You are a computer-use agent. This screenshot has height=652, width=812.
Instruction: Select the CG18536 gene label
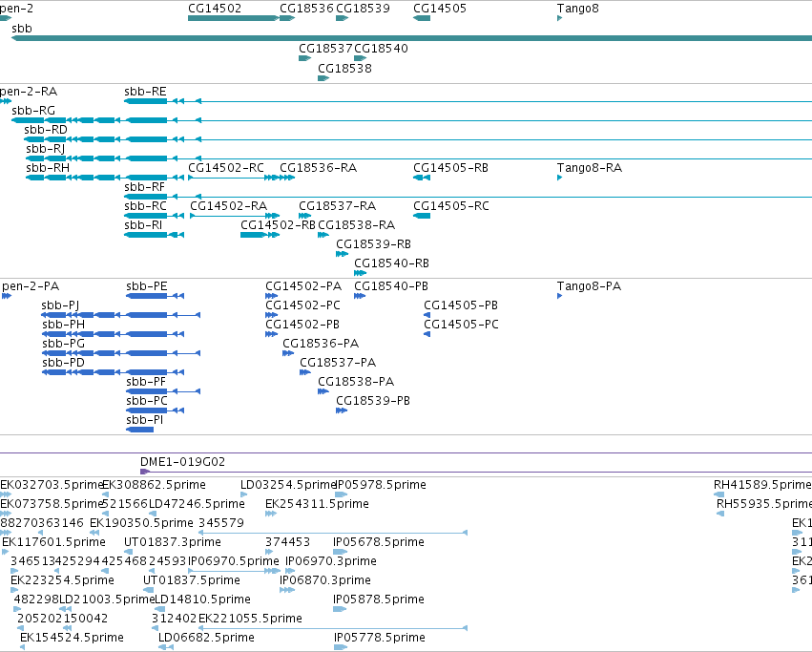click(x=306, y=9)
